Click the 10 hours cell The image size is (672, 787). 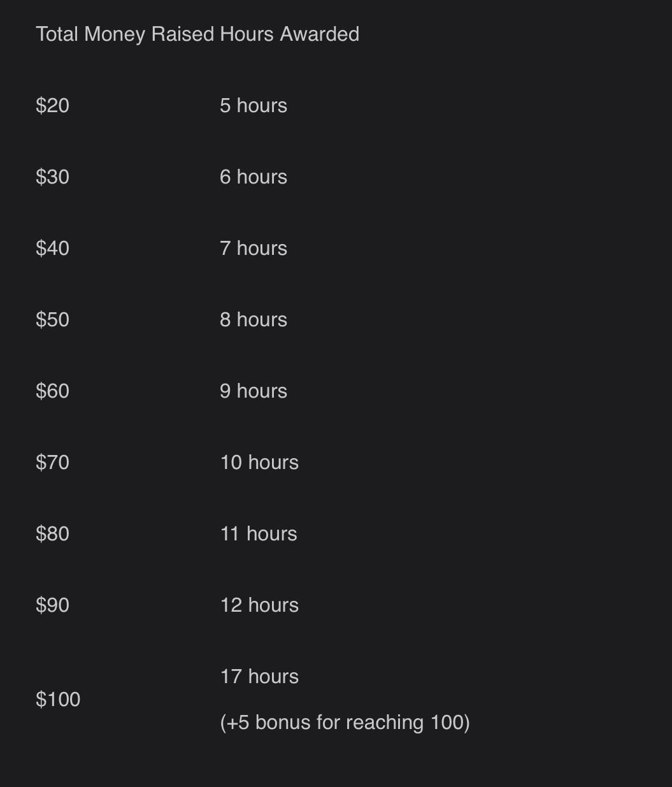point(259,462)
